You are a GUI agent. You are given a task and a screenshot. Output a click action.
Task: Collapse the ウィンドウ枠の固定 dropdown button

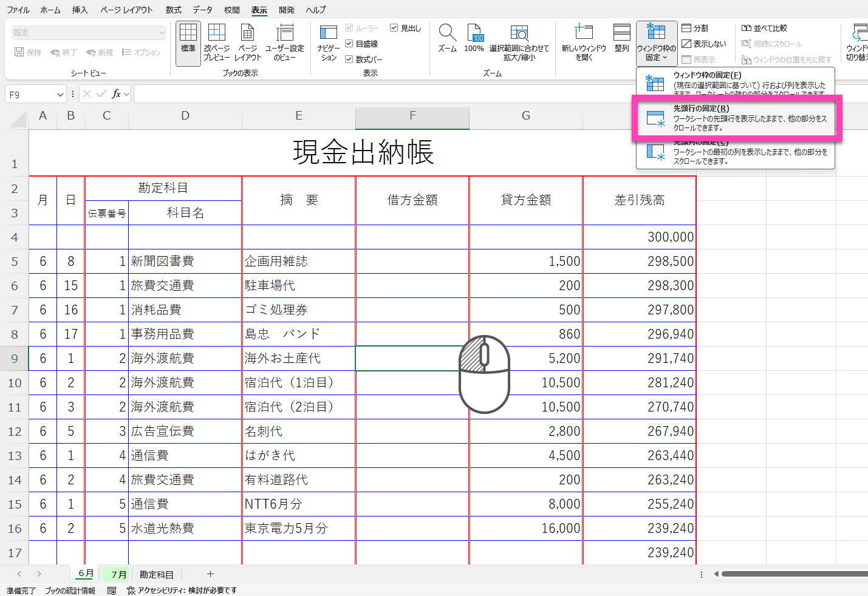click(656, 43)
